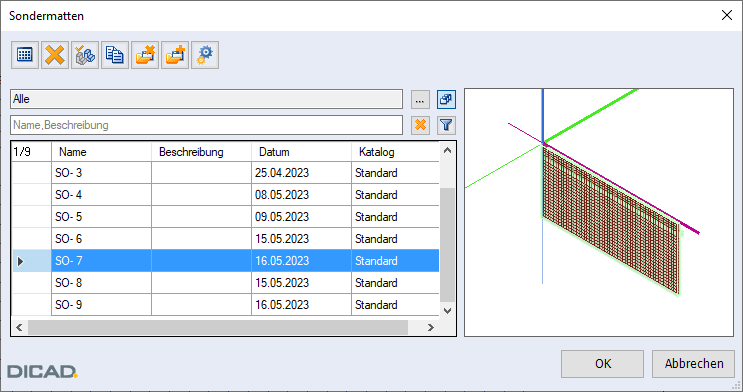
Task: Toggle the stacked windows icon beside Alle
Action: [x=446, y=100]
